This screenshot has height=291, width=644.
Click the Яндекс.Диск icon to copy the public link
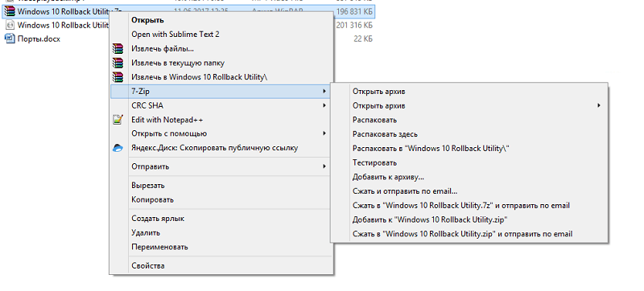point(118,148)
